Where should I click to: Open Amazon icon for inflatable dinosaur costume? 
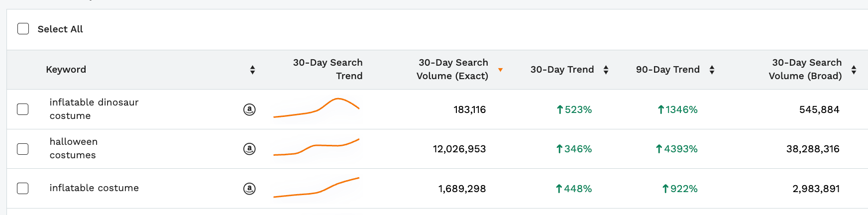pyautogui.click(x=249, y=109)
